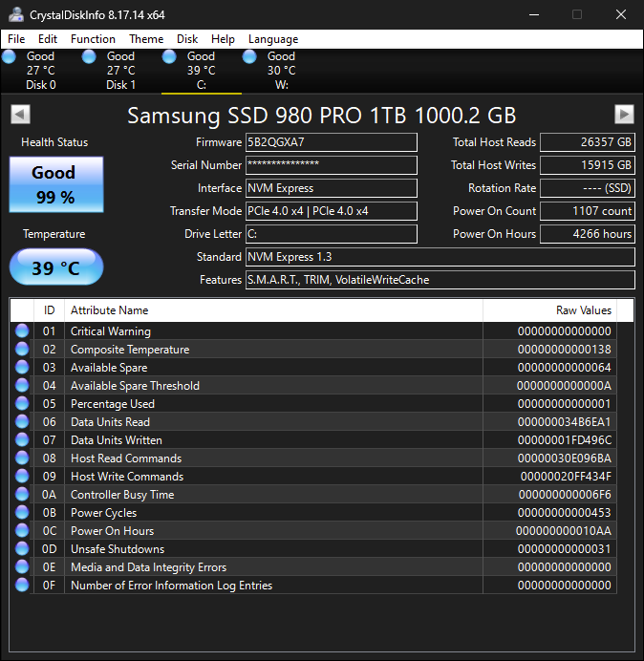Click the Drive Letter field
Image resolution: width=644 pixels, height=661 pixels.
(332, 234)
